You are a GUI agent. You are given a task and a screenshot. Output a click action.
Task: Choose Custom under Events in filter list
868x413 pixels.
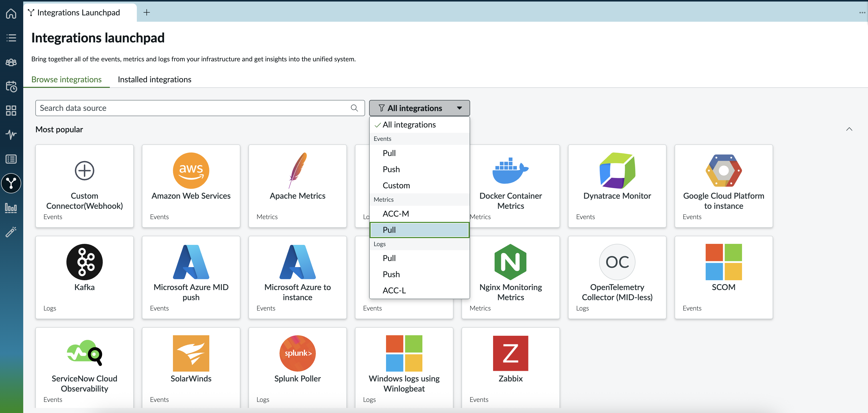[x=419, y=186]
